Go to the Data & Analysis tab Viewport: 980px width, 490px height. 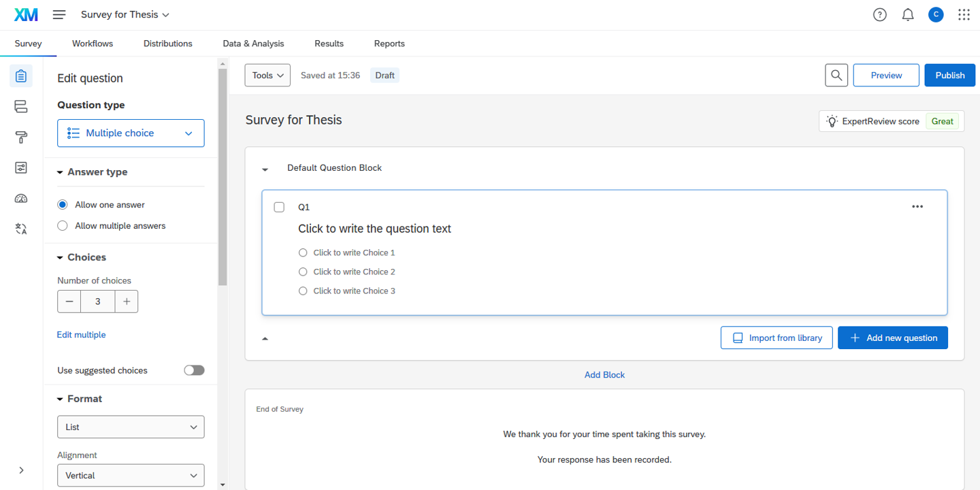[x=253, y=44]
